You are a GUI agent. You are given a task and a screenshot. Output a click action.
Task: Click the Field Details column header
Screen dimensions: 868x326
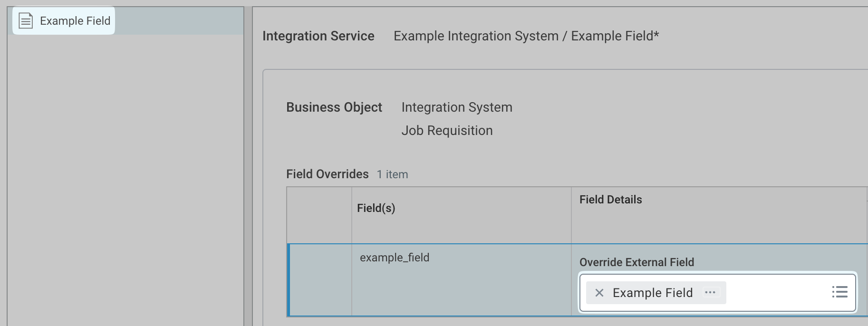610,200
